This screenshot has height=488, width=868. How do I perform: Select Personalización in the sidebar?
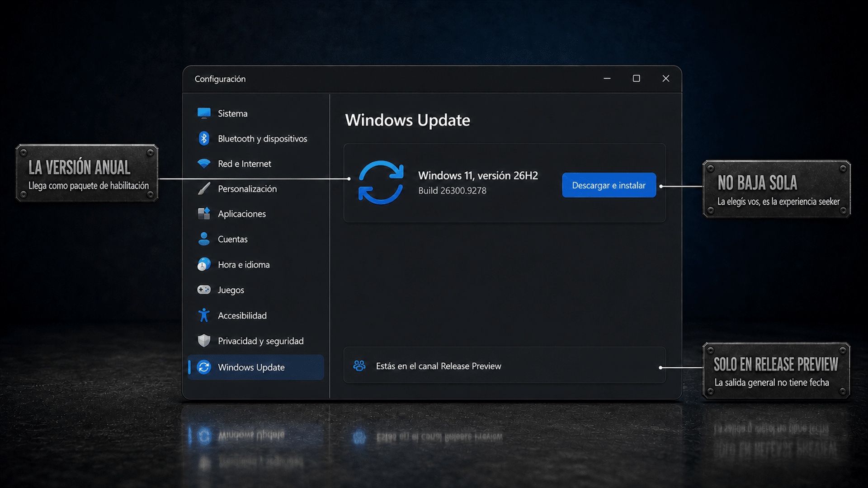256,189
